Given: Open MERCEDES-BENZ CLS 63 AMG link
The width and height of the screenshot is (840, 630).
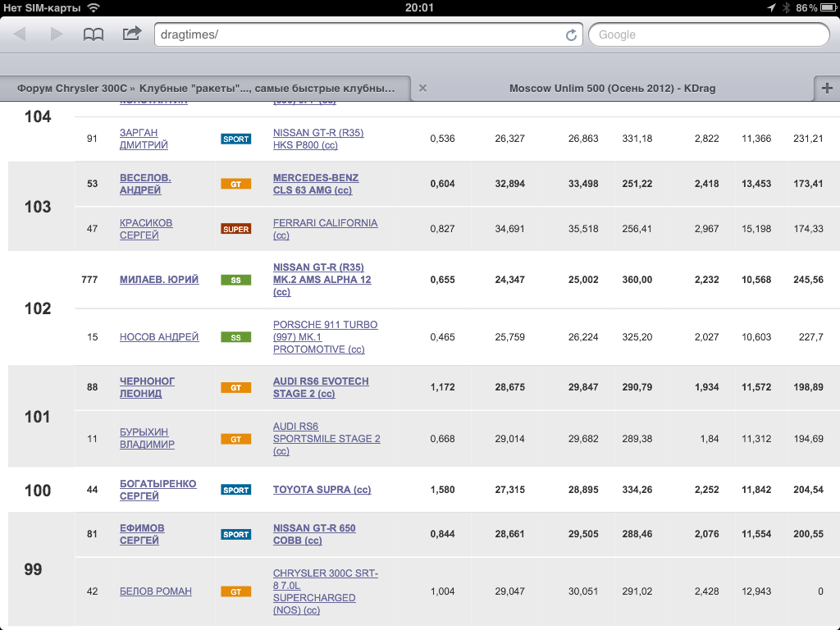Looking at the screenshot, I should [316, 184].
